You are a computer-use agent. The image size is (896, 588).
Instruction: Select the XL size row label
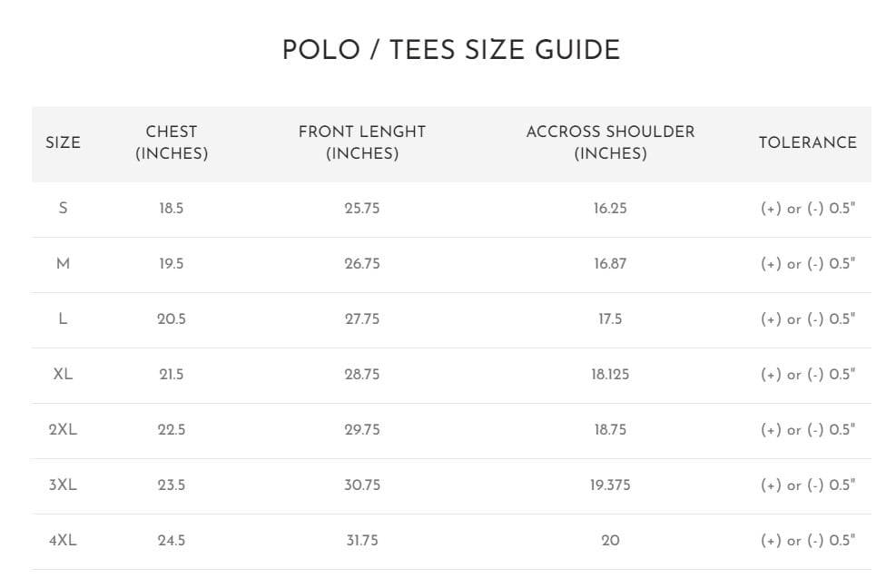pyautogui.click(x=63, y=374)
